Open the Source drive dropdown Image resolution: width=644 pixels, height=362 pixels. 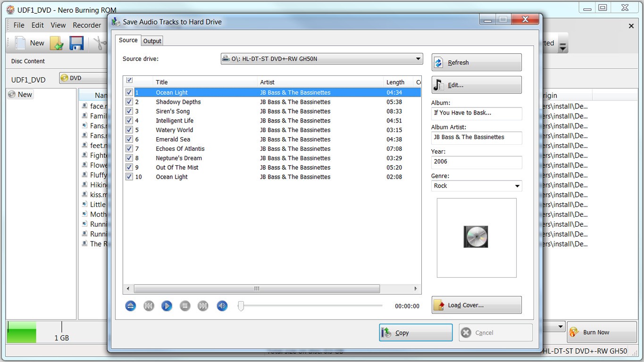(x=417, y=58)
